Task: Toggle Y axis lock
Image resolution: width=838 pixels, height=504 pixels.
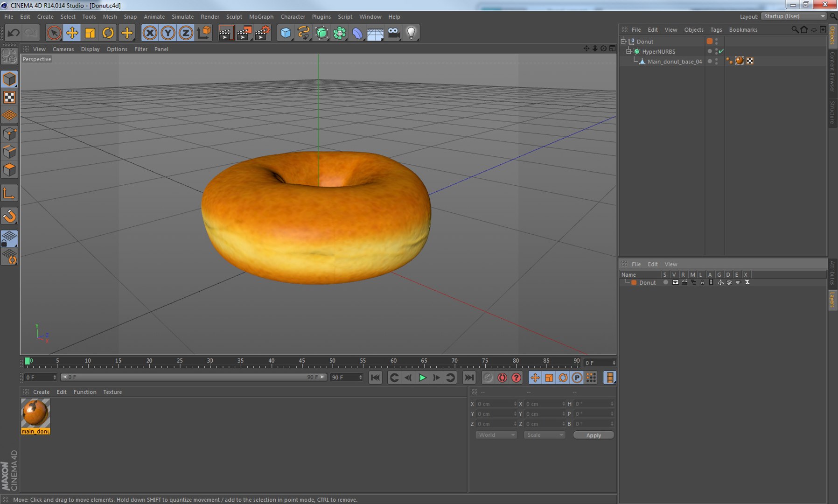Action: (x=168, y=33)
